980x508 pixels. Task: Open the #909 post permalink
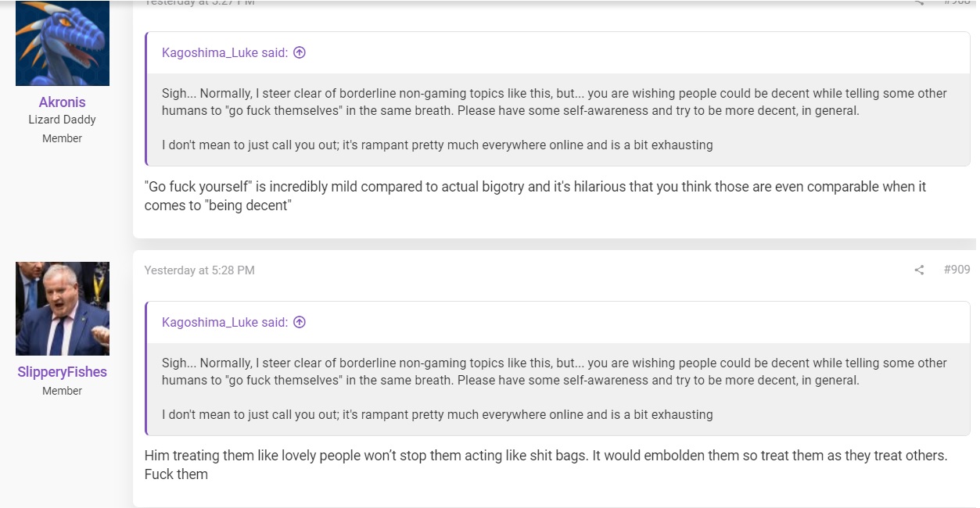pos(957,270)
